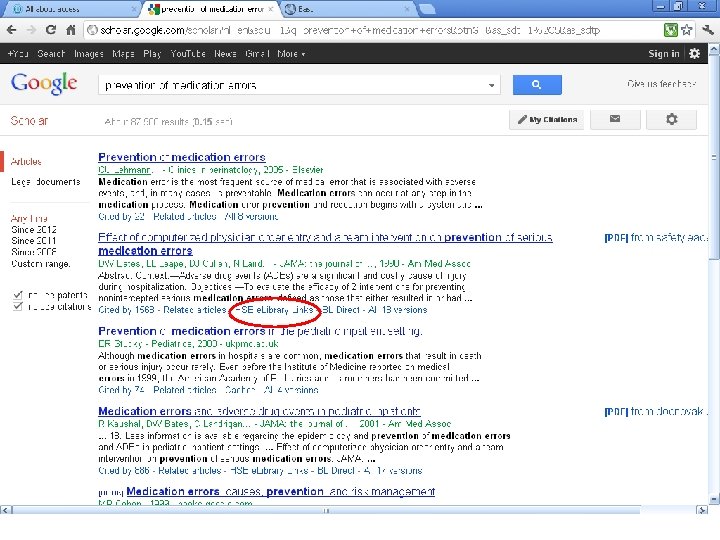Open All 8 versions of first result
Image resolution: width=720 pixels, height=540 pixels.
point(251,216)
